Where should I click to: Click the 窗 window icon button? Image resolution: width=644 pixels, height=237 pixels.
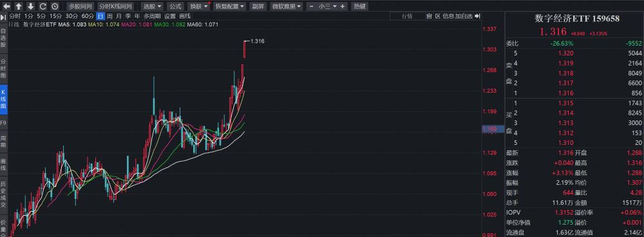pos(429,16)
